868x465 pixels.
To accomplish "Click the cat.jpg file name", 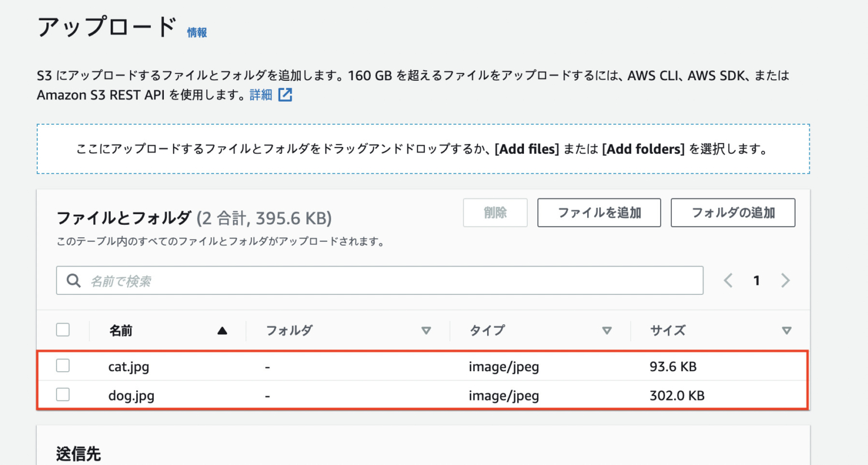I will coord(129,366).
